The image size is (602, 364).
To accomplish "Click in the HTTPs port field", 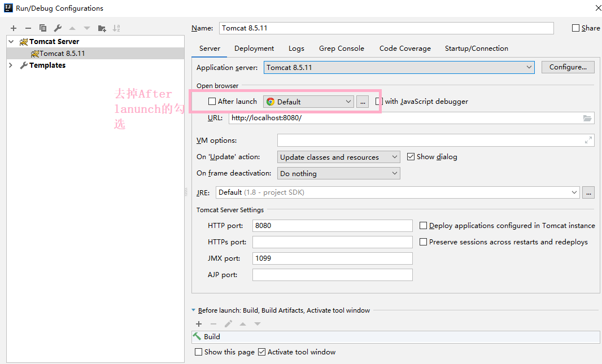I will pyautogui.click(x=333, y=242).
